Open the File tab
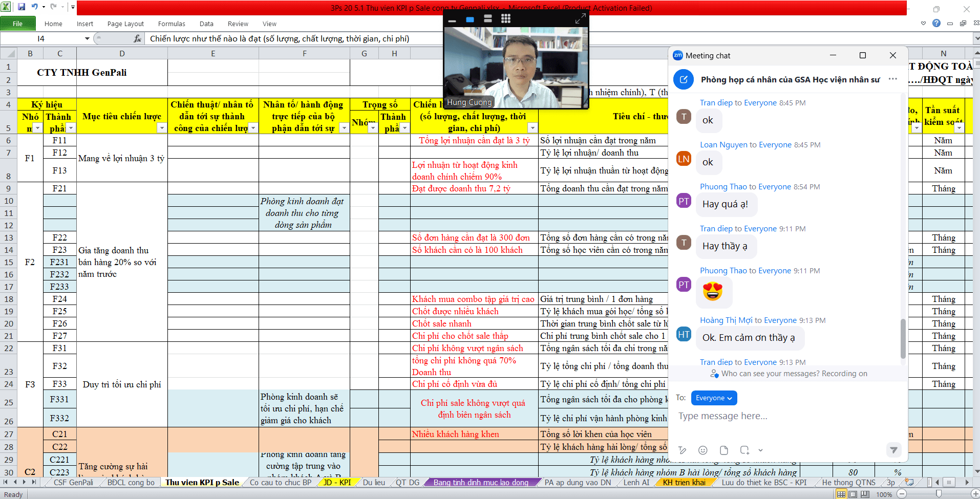Screen dimensions: 980x499 click(18, 24)
